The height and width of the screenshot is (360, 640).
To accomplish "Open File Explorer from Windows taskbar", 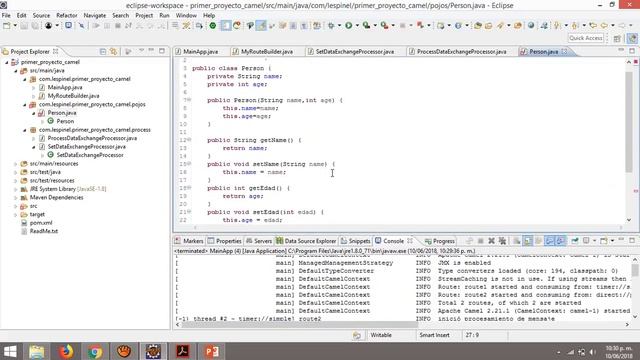I will coord(37,351).
